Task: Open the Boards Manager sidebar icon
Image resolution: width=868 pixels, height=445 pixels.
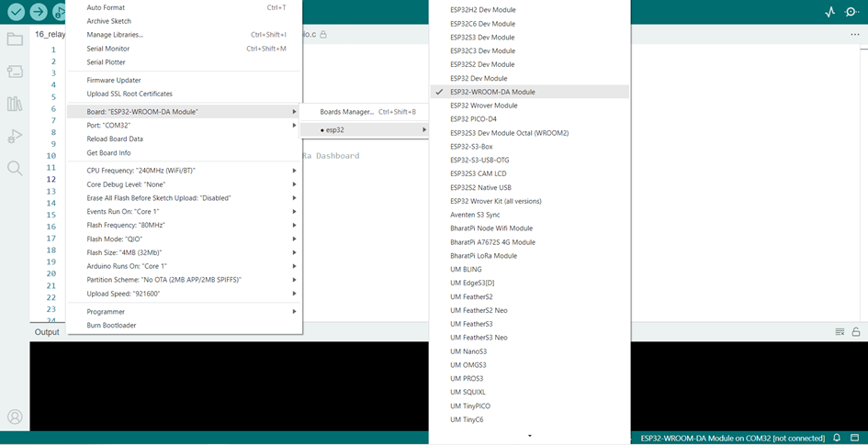Action: click(15, 72)
